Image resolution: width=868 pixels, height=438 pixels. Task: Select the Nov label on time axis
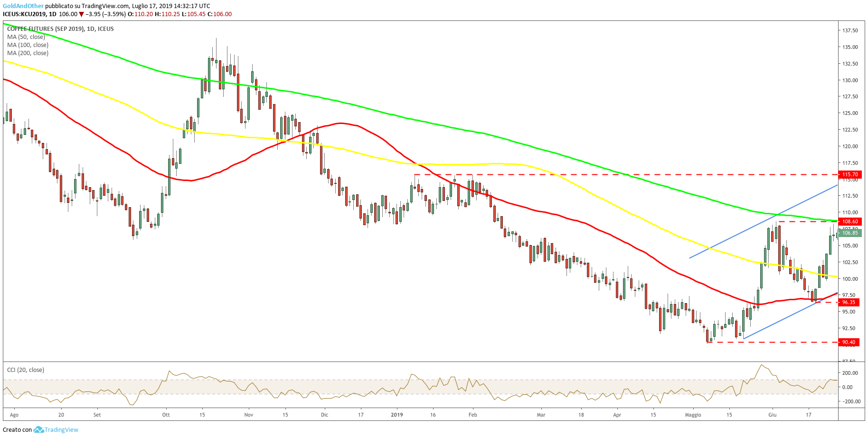[249, 415]
